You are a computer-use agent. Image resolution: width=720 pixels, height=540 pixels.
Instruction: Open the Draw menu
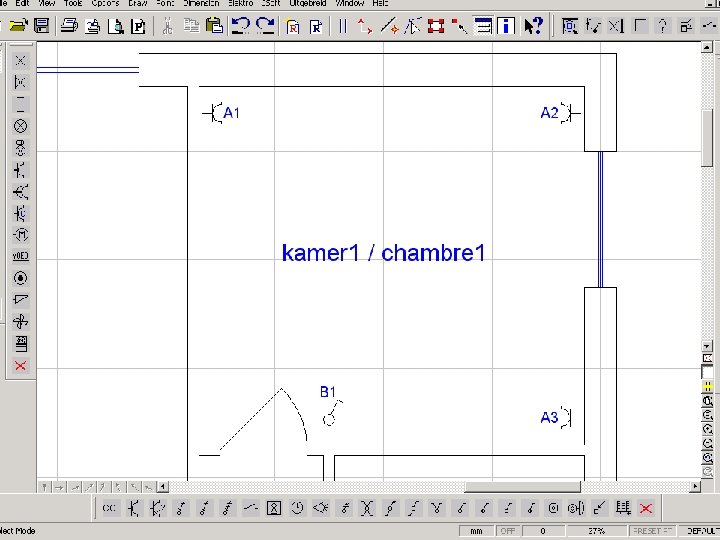(x=138, y=3)
